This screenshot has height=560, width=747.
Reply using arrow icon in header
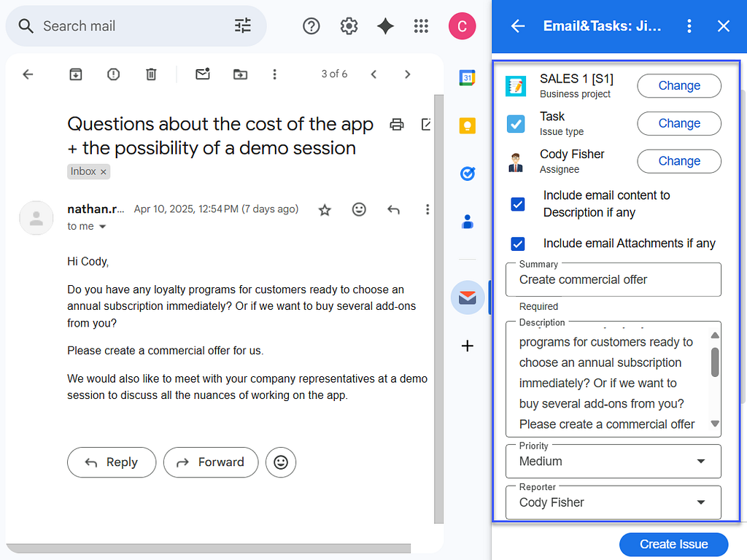[x=393, y=209]
